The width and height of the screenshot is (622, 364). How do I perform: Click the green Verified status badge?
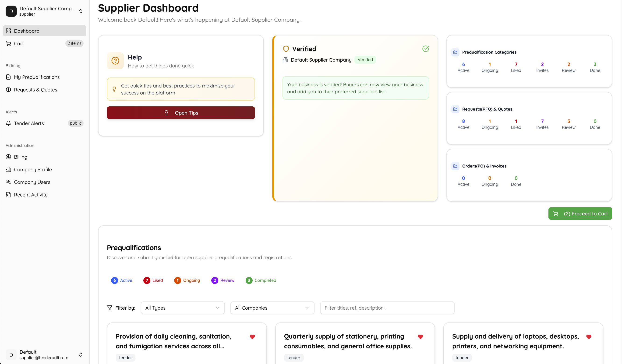[365, 60]
